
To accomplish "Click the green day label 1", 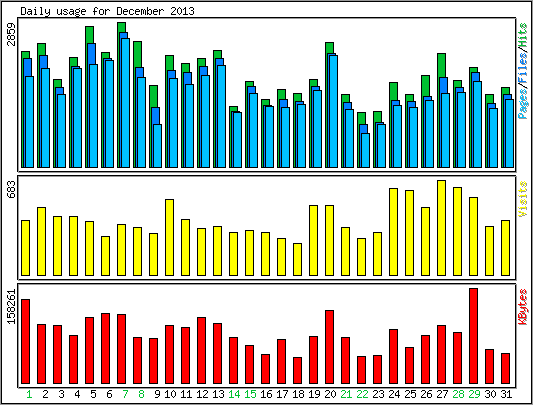I will tap(29, 394).
